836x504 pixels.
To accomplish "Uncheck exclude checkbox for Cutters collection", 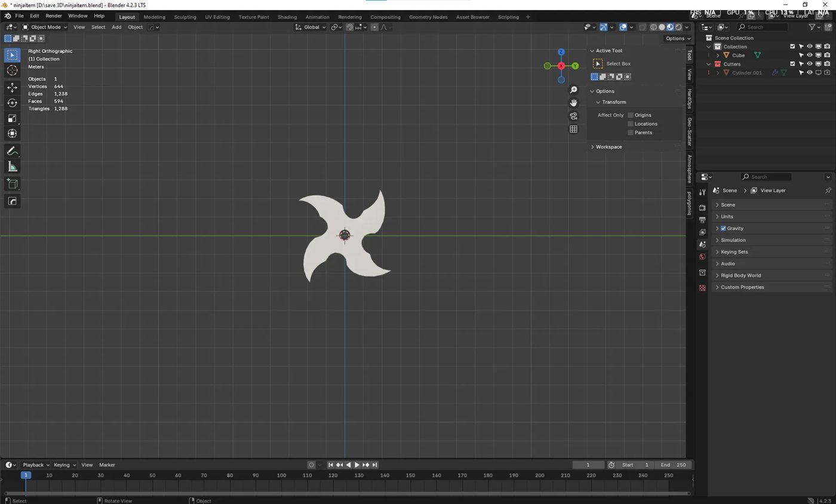I will [792, 64].
